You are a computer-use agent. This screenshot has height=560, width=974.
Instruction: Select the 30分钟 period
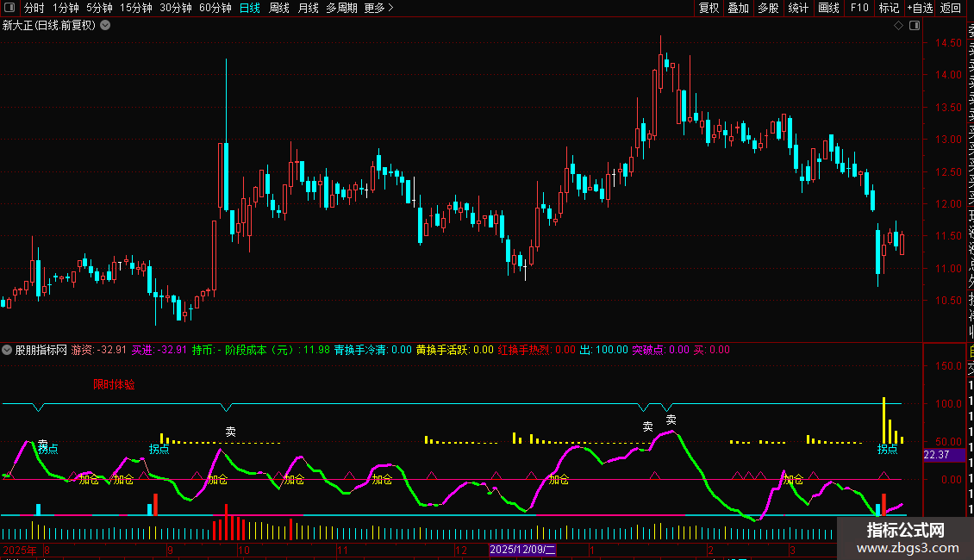(x=176, y=8)
